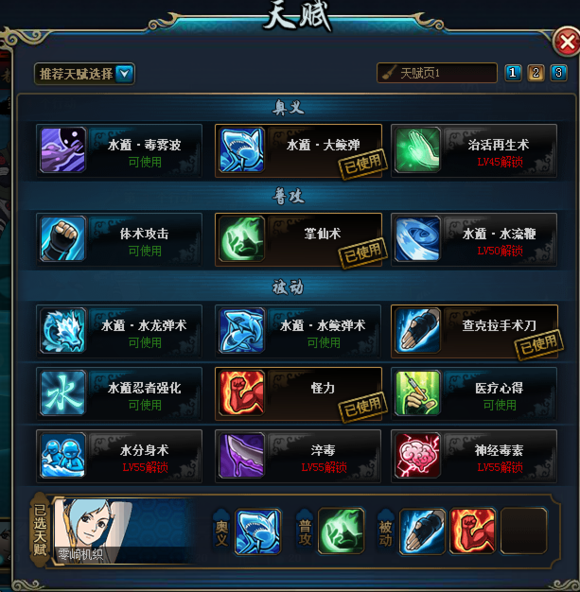Screen dimensions: 580x592
Task: Select the 水遁·水流鞭 water whip icon
Action: tap(418, 239)
